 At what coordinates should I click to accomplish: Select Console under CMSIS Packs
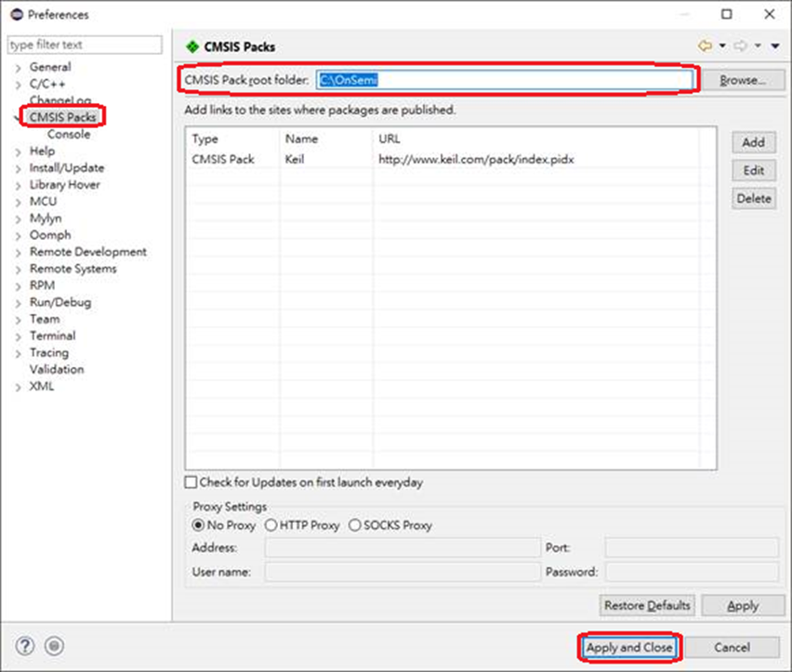click(x=69, y=134)
